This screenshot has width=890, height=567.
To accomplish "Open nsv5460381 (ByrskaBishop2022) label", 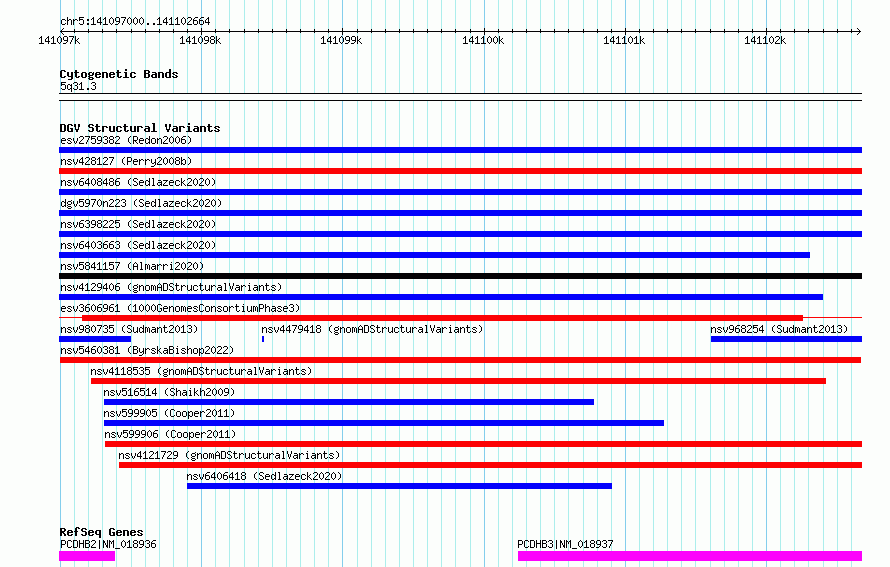I will point(147,350).
